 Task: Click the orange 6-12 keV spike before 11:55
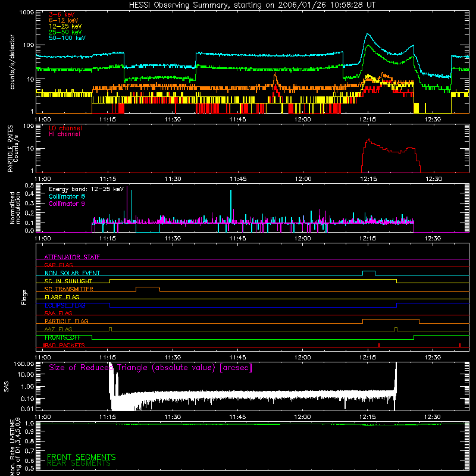(275, 76)
